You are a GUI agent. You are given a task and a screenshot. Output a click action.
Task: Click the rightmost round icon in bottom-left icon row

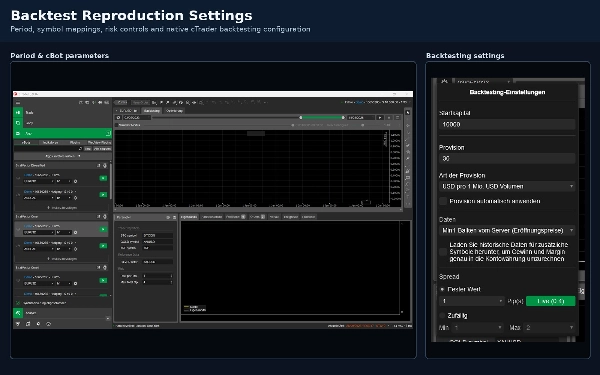tap(49, 324)
